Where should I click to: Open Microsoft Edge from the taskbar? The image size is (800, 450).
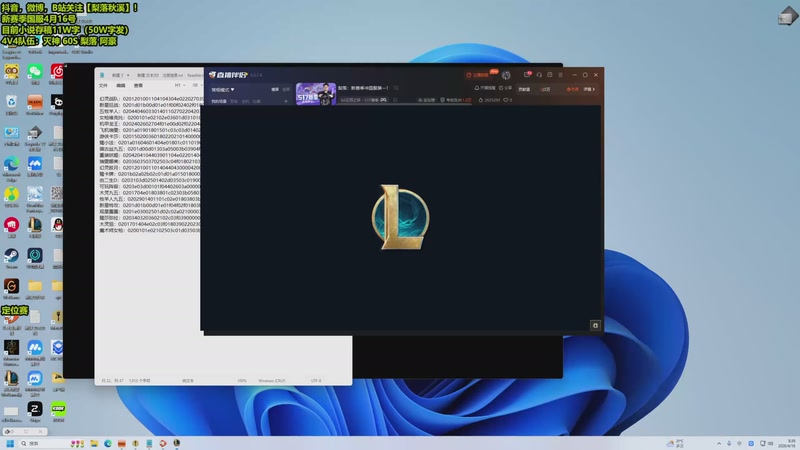tap(108, 443)
